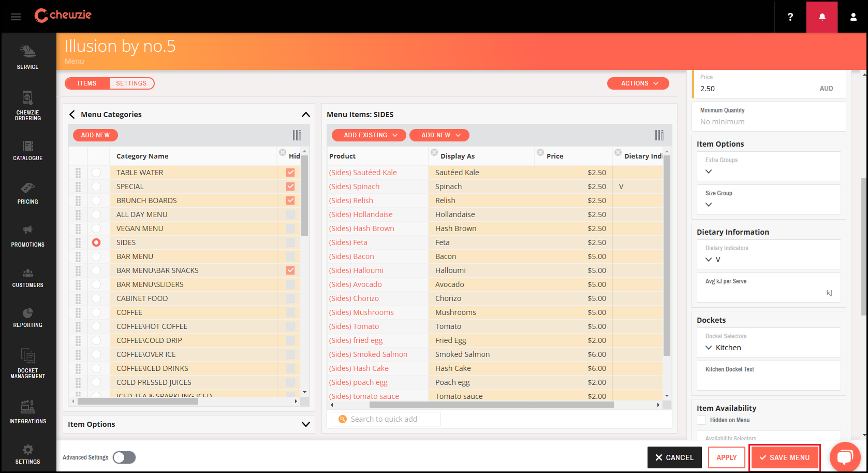This screenshot has height=473, width=868.
Task: Open the live chat bubble
Action: (845, 457)
